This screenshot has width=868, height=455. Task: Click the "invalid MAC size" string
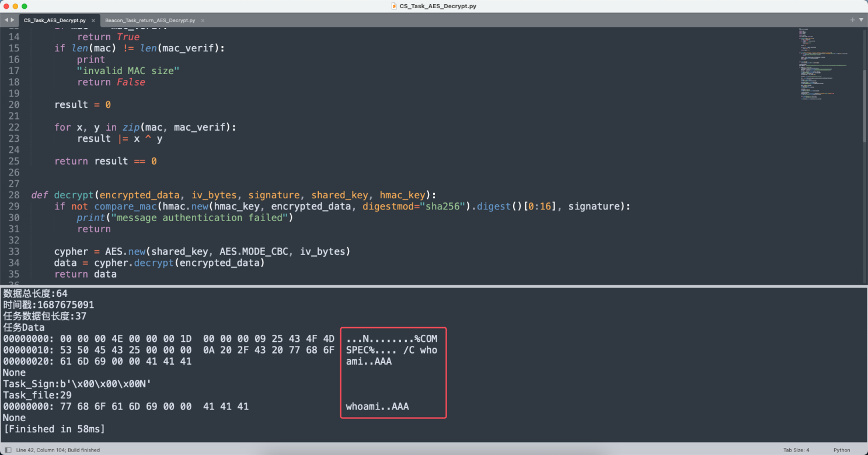point(128,71)
